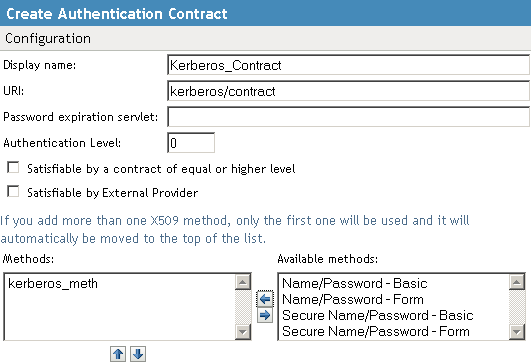Click the Authentication Level field
This screenshot has width=531, height=362.
pos(191,143)
